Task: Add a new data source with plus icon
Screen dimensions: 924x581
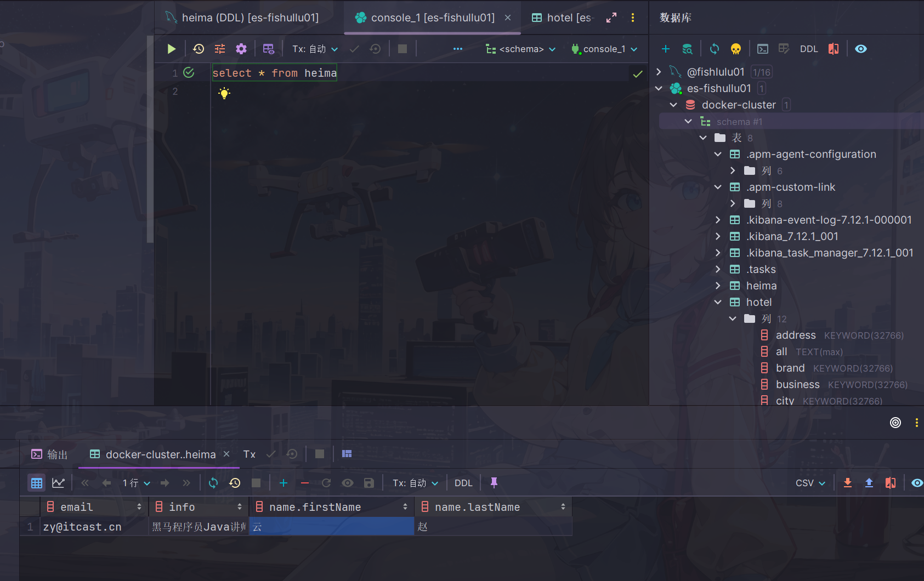Action: [x=666, y=49]
